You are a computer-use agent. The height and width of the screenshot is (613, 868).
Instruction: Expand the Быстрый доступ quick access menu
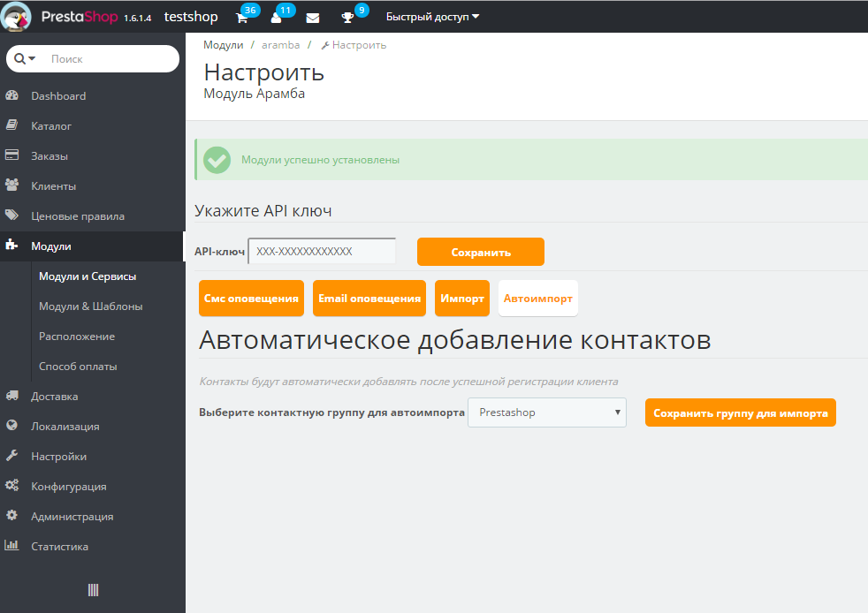coord(432,17)
